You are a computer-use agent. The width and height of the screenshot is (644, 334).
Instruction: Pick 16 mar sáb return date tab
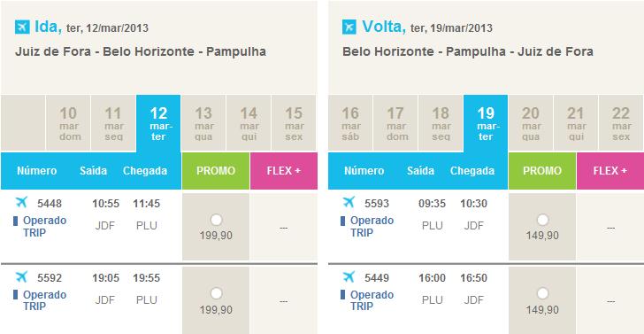click(350, 123)
